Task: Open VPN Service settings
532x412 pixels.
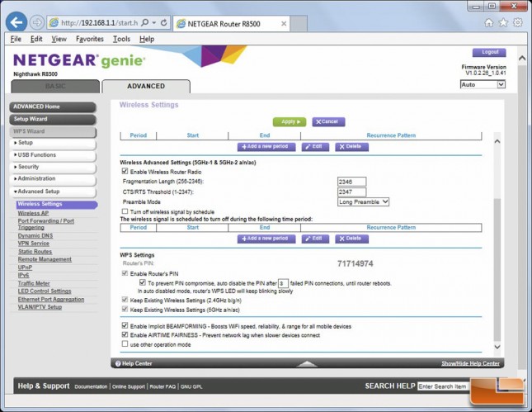Action: tap(33, 244)
